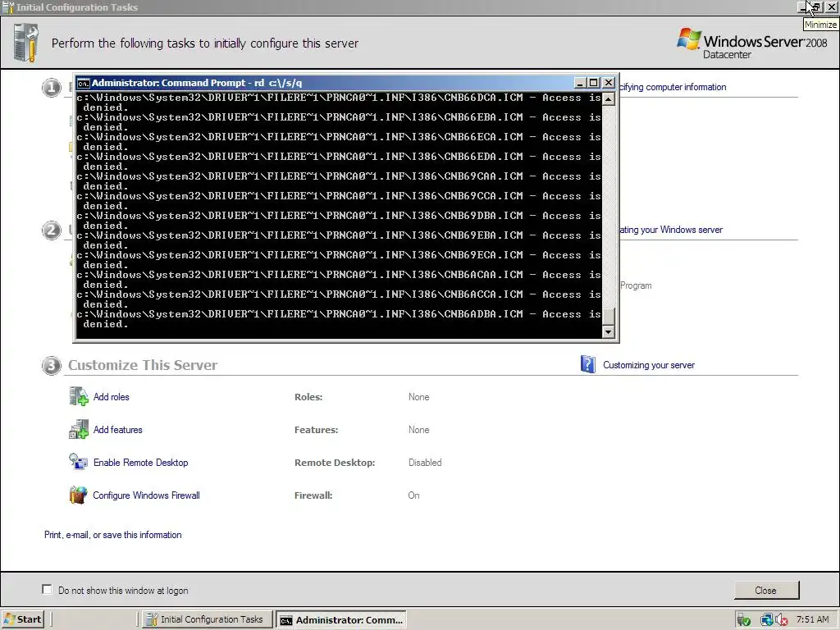Minimize the Initial Configuration Tasks window
The height and width of the screenshot is (630, 840).
(x=803, y=7)
